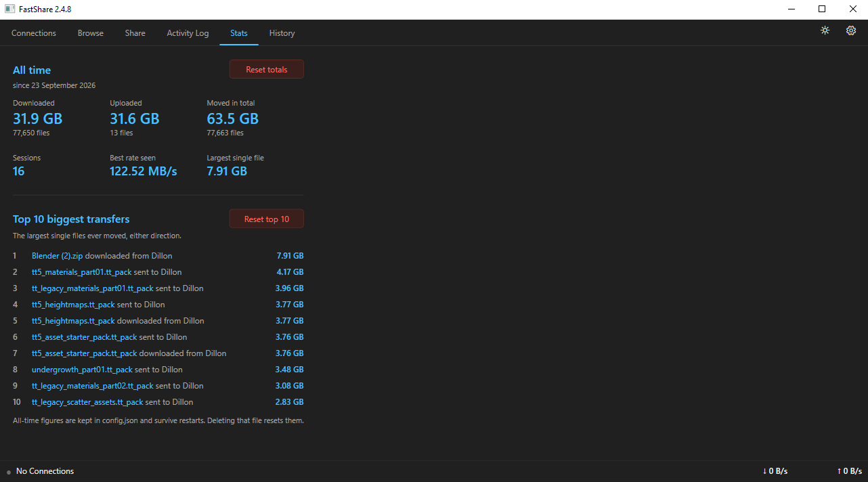The height and width of the screenshot is (482, 868).
Task: Toggle the light/dark theme sun icon
Action: (825, 30)
